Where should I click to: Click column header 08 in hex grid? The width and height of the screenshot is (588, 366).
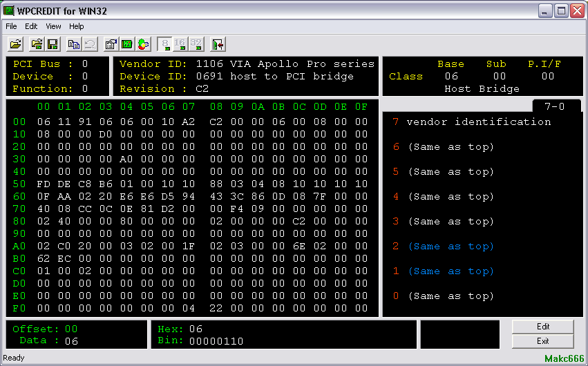pyautogui.click(x=216, y=107)
